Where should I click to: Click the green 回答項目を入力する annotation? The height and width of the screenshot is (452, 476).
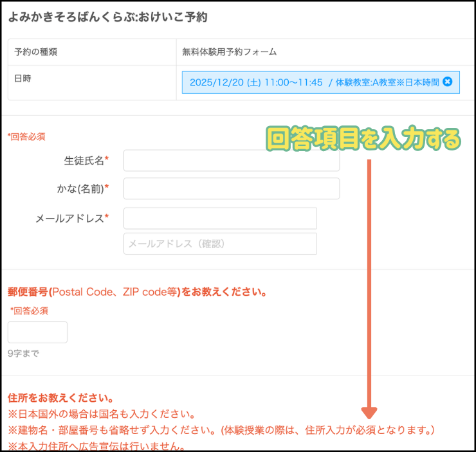363,138
